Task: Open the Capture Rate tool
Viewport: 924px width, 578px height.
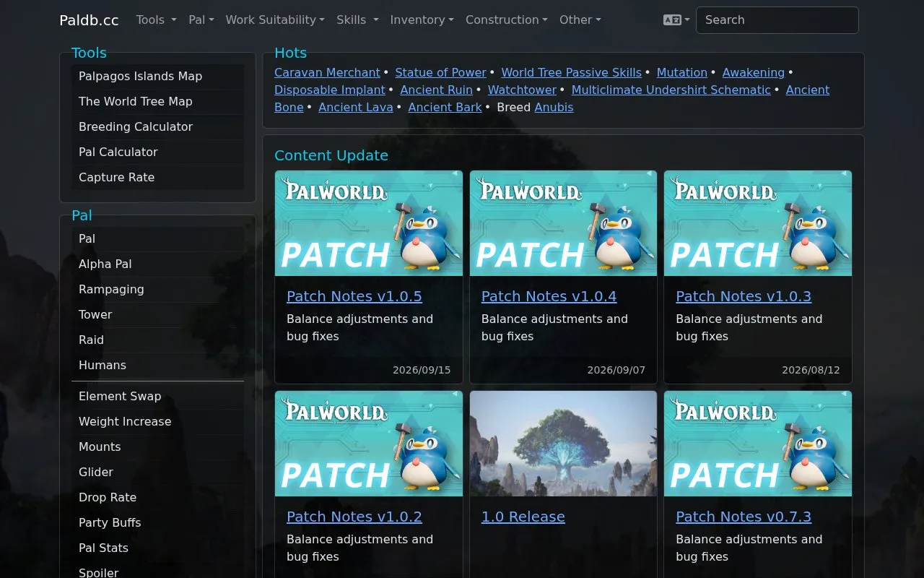Action: (x=157, y=178)
